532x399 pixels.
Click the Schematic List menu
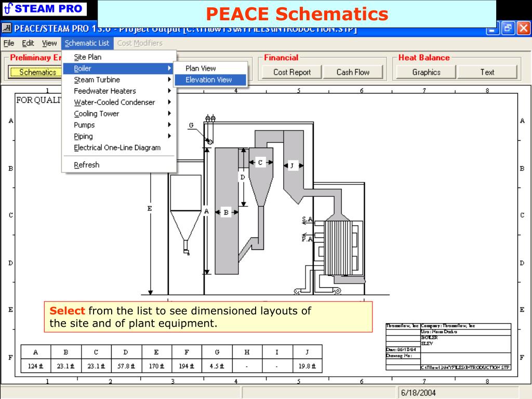(x=87, y=43)
